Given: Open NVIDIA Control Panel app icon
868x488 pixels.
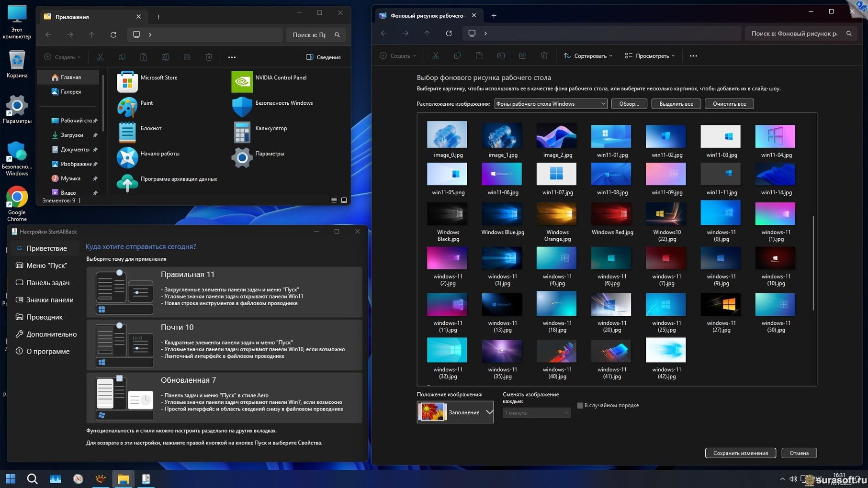Looking at the screenshot, I should point(242,81).
